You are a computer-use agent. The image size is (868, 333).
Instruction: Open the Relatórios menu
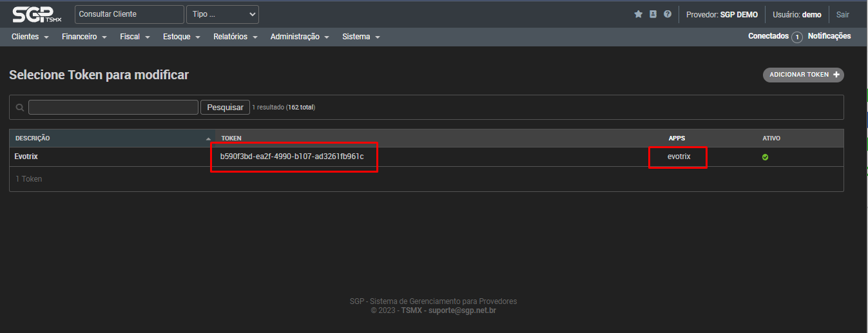(x=235, y=37)
